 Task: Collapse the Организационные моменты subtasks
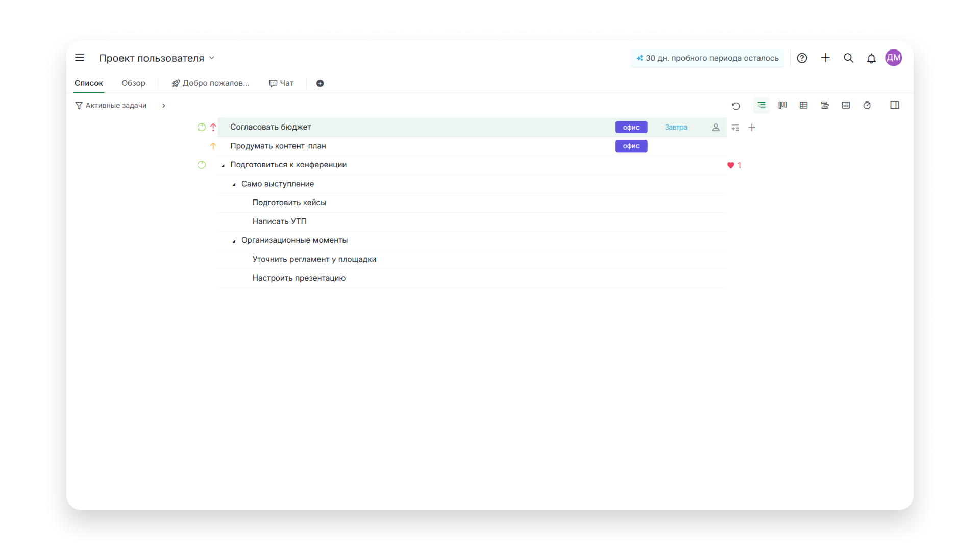click(x=234, y=241)
